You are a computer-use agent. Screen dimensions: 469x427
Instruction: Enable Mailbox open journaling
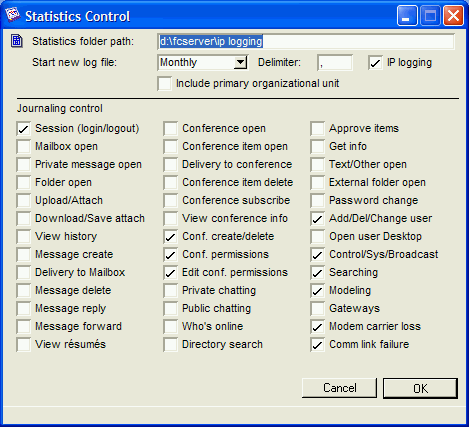tap(24, 147)
